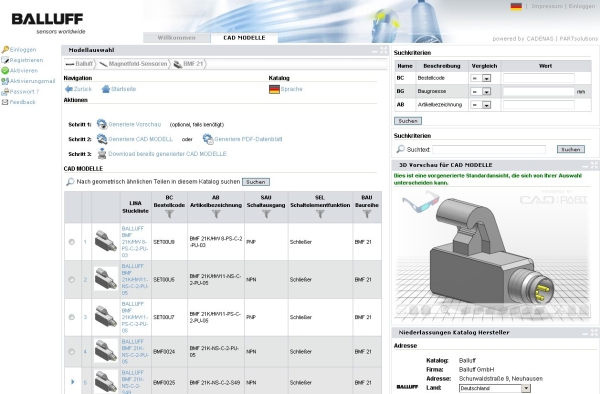Open the Generiere PDF-Datenblatt link

248,139
